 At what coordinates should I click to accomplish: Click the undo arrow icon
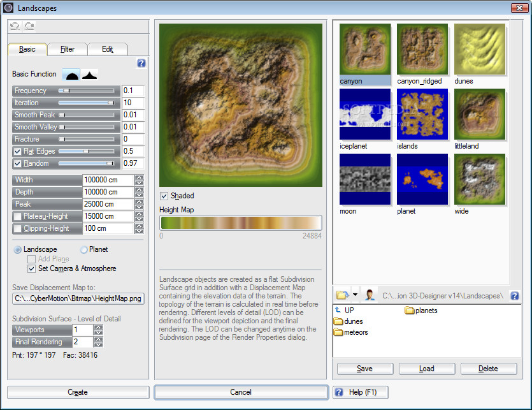tap(15, 26)
